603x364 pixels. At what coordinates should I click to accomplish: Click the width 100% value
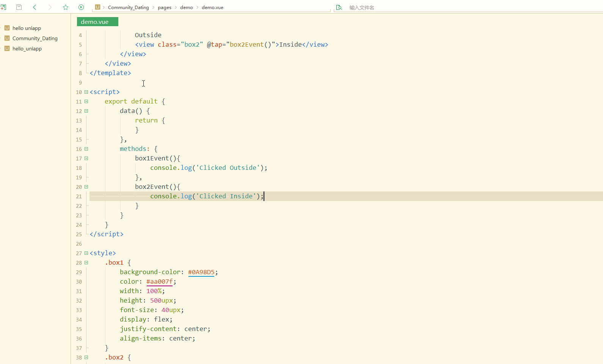pyautogui.click(x=154, y=291)
